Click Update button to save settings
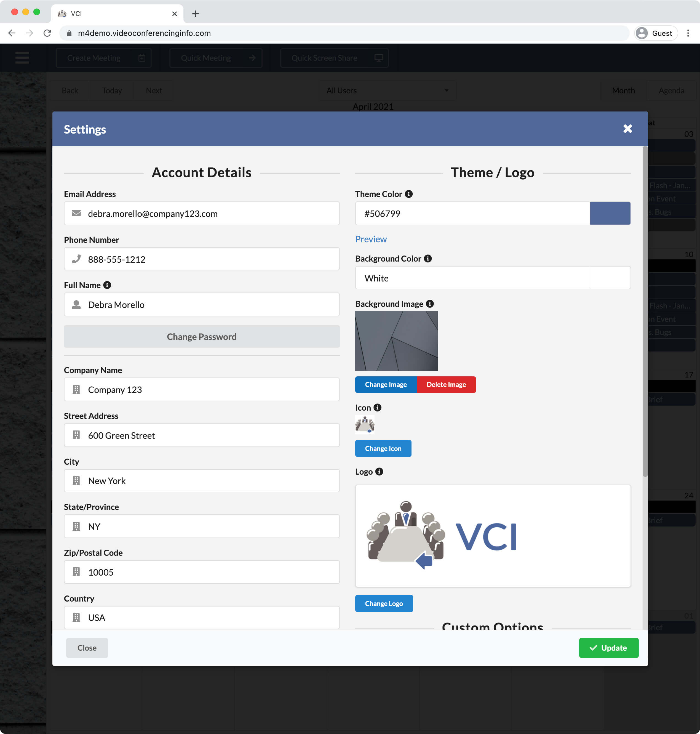 [608, 647]
